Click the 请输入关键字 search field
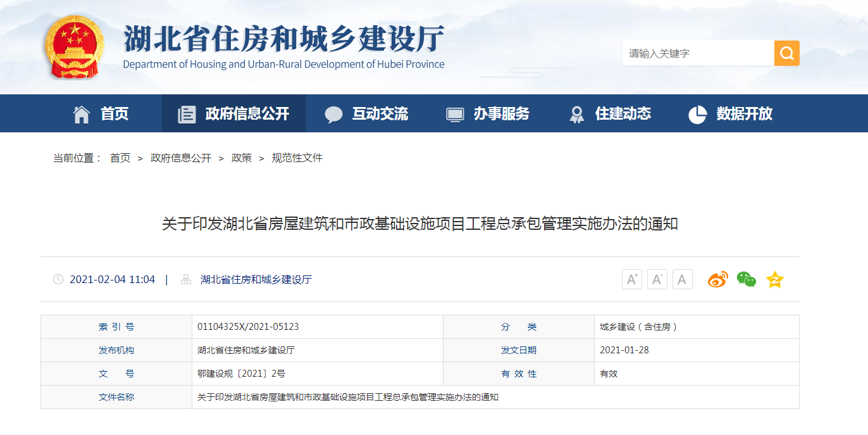Screen dimensions: 868x435 (x=697, y=53)
